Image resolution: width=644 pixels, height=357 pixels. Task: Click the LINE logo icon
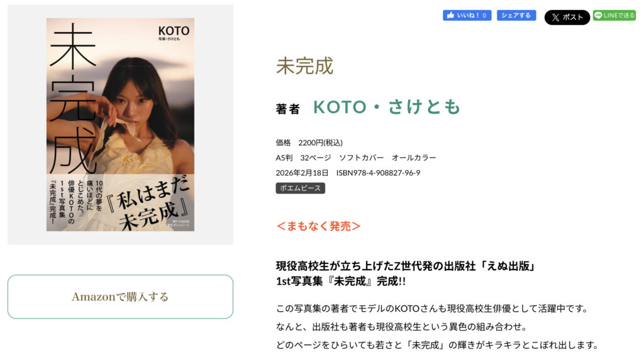(598, 15)
